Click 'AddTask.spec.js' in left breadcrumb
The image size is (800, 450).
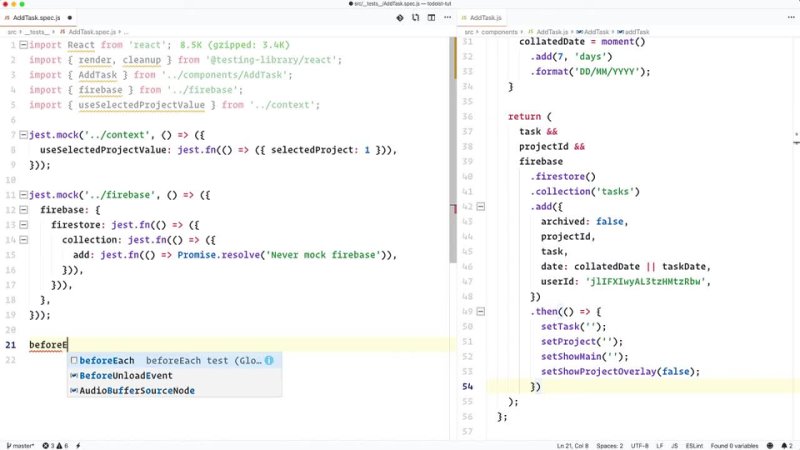[92, 32]
